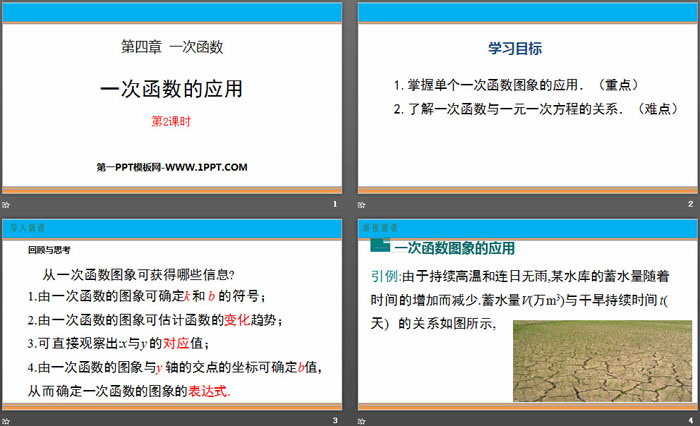Select learning objective 1 about 单个一次函数图象
The width and height of the screenshot is (700, 426).
pyautogui.click(x=516, y=85)
